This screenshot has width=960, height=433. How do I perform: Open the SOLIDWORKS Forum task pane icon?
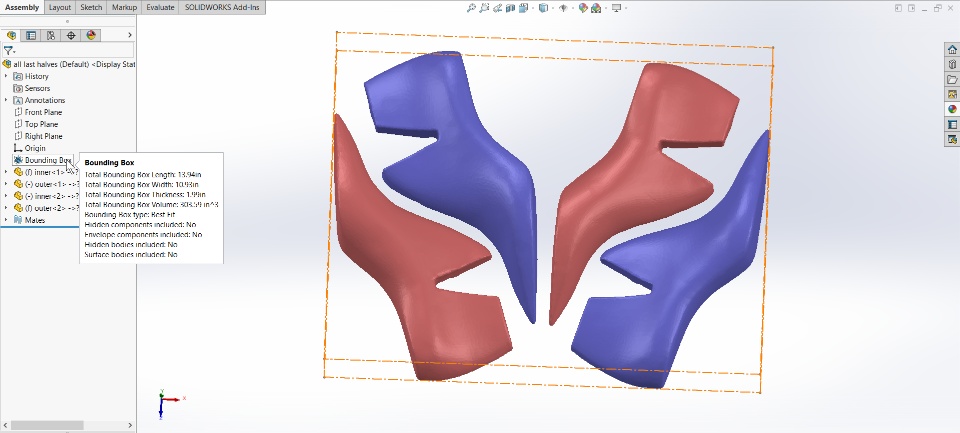pyautogui.click(x=952, y=139)
